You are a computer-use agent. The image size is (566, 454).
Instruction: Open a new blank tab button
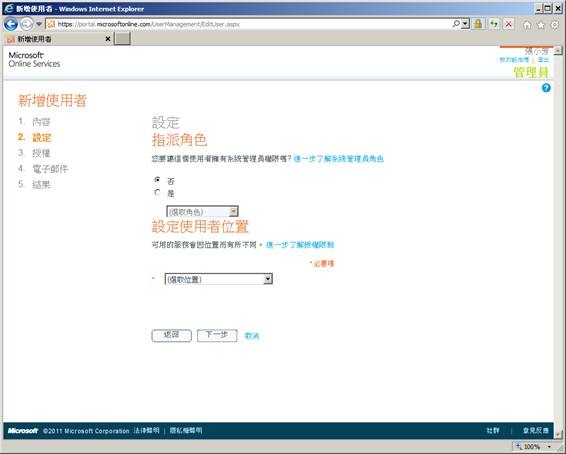click(x=122, y=39)
